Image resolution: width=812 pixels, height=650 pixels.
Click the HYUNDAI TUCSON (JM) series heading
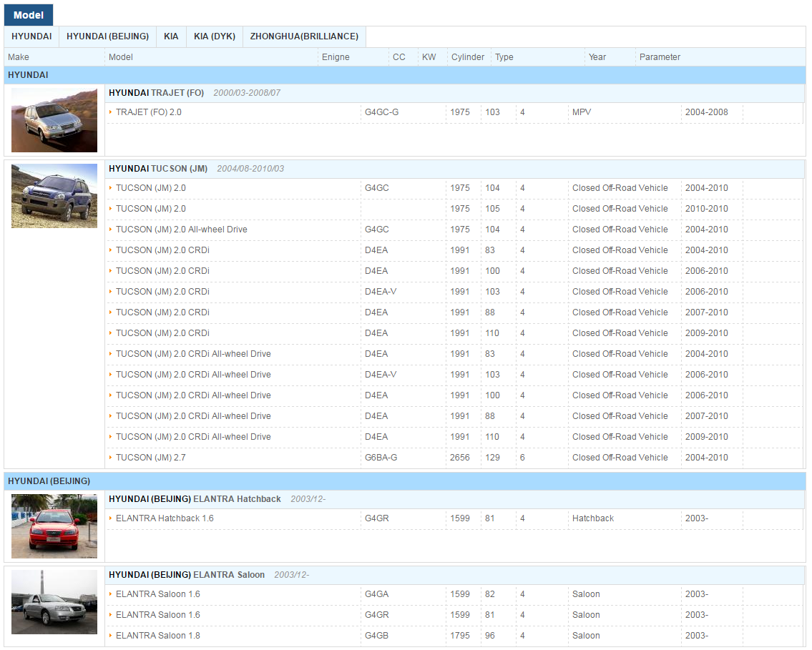coord(158,169)
